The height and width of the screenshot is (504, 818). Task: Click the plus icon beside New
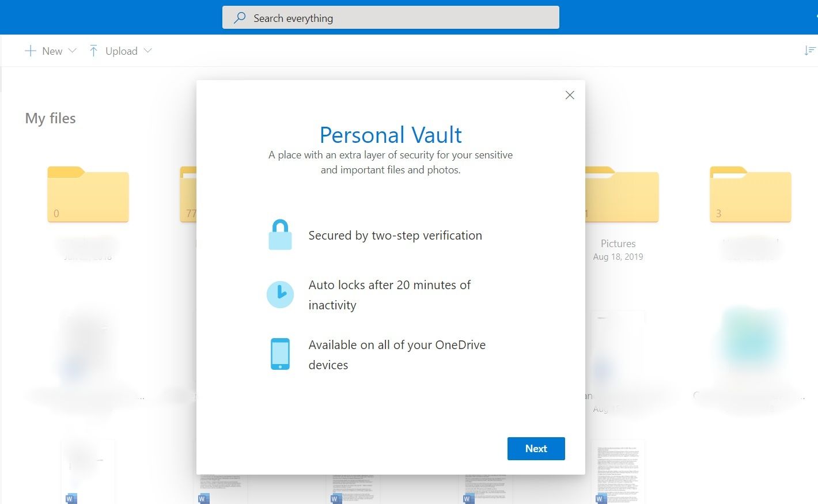click(x=31, y=51)
